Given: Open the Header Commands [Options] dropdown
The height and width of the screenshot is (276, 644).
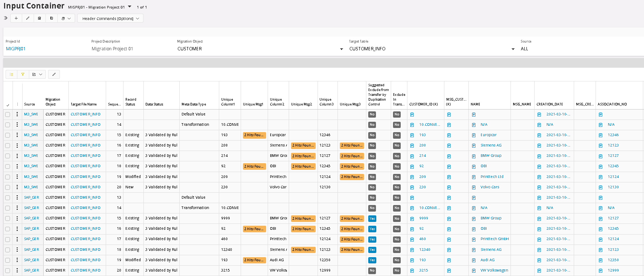Looking at the screenshot, I should [110, 18].
